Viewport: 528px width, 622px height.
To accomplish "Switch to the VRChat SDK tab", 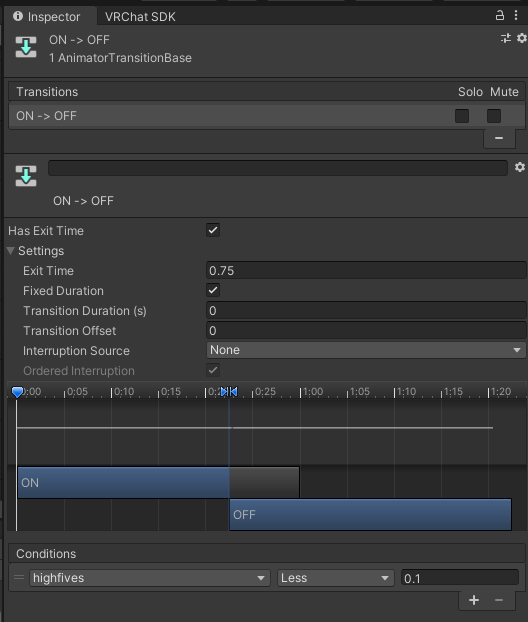I will 140,17.
